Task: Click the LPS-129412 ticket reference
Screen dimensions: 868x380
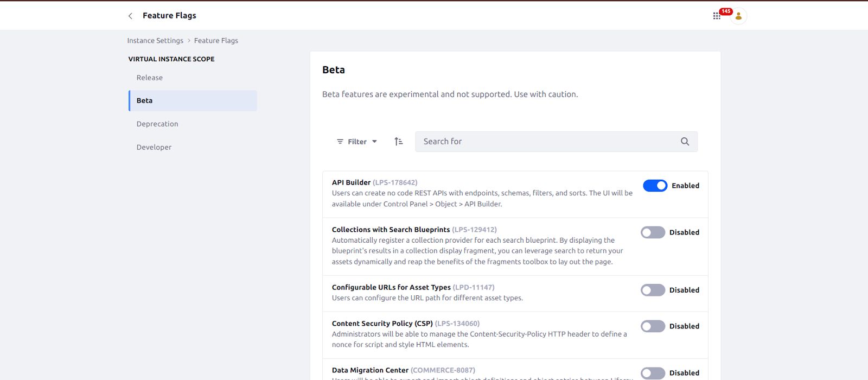Action: (474, 230)
